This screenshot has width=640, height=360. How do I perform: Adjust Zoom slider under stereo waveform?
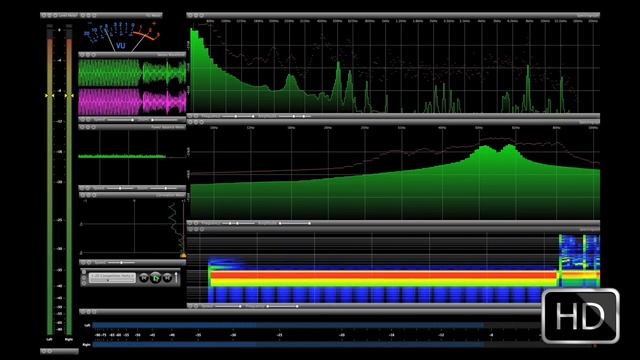tap(164, 120)
